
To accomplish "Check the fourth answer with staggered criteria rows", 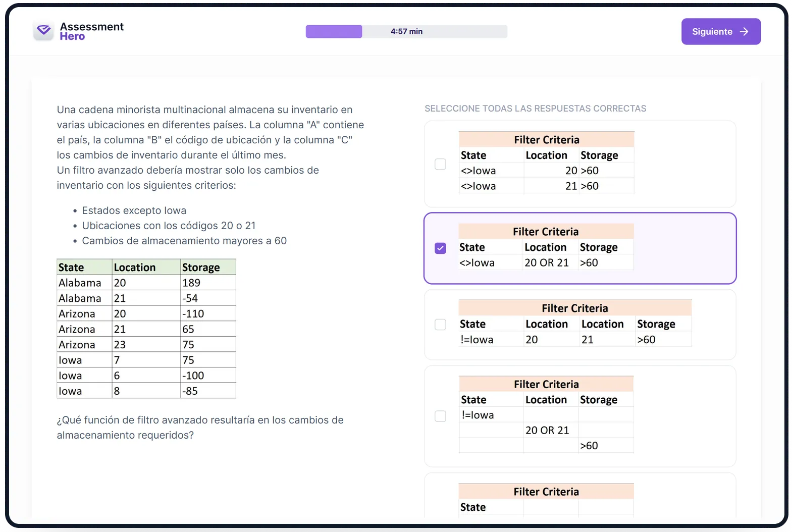I will click(x=440, y=416).
